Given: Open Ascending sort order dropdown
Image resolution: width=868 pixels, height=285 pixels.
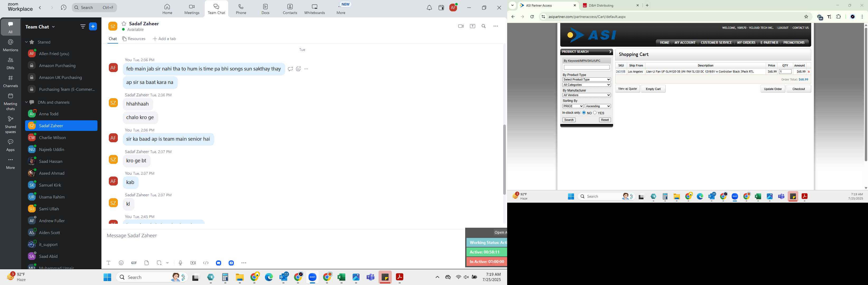Looking at the screenshot, I should pyautogui.click(x=598, y=106).
